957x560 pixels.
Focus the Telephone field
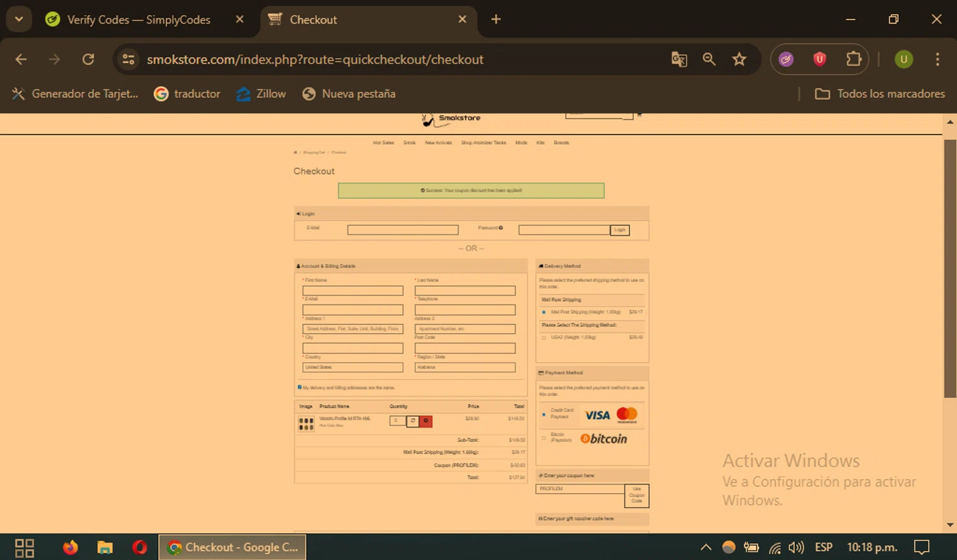[x=465, y=310]
